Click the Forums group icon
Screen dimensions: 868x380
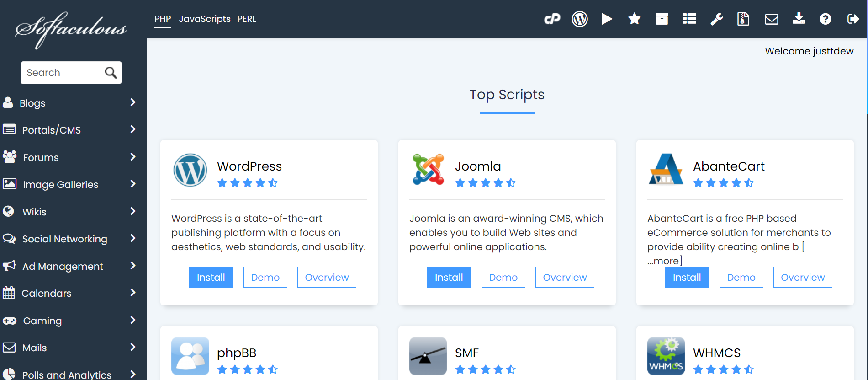[10, 157]
